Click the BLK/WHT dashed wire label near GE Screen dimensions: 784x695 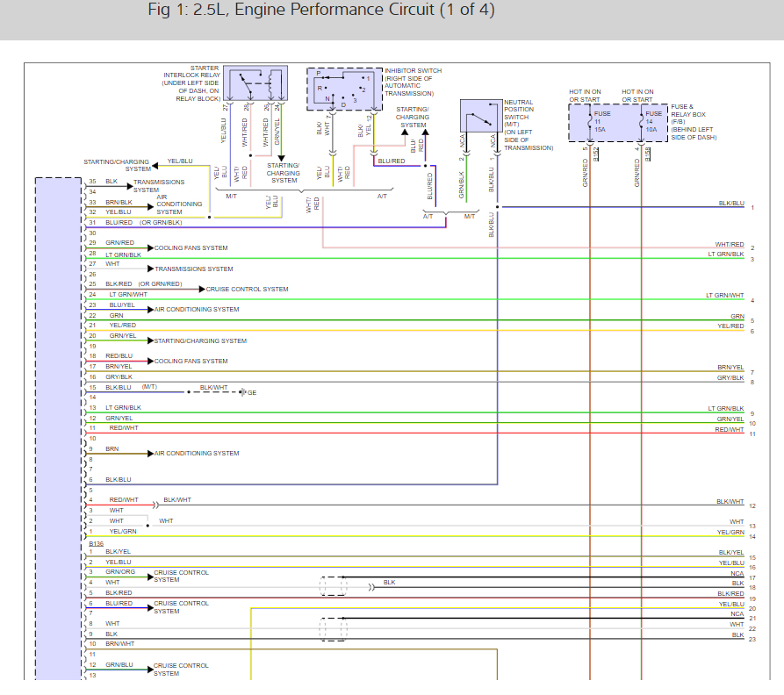pos(213,387)
